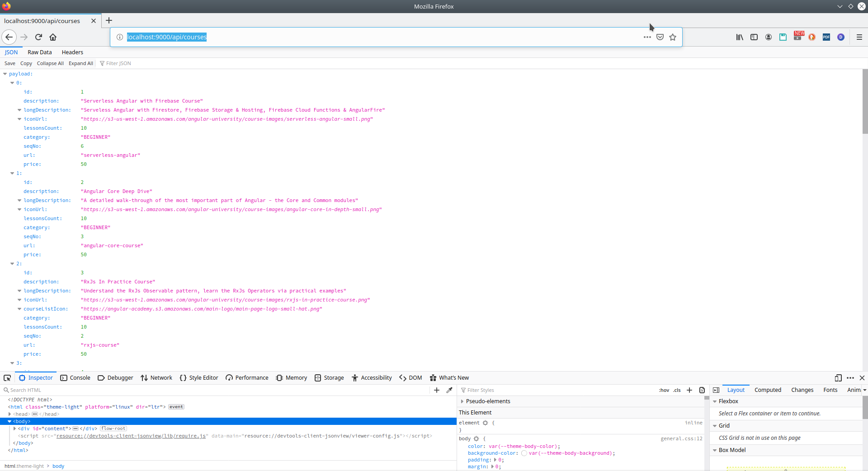Open DevTools three-dot customize menu

850,378
